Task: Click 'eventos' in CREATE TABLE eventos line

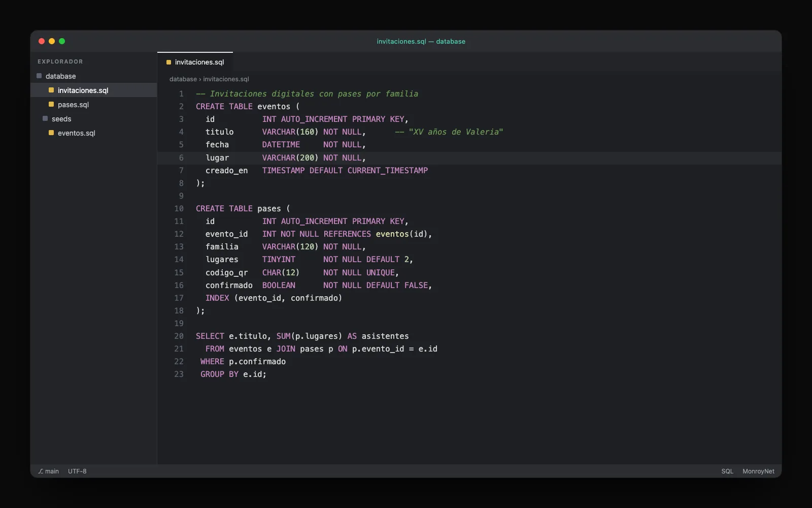Action: pos(274,107)
